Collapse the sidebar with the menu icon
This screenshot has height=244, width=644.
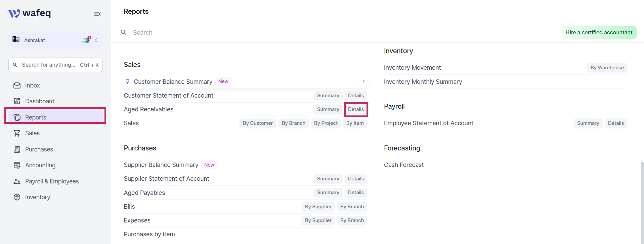(x=97, y=14)
